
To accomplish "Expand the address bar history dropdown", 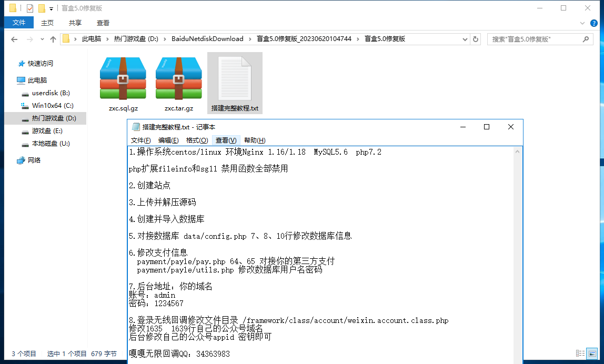I will coord(465,39).
